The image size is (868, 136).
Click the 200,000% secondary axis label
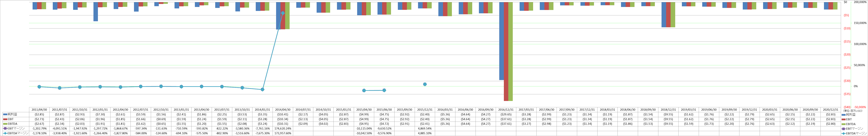[860, 2]
